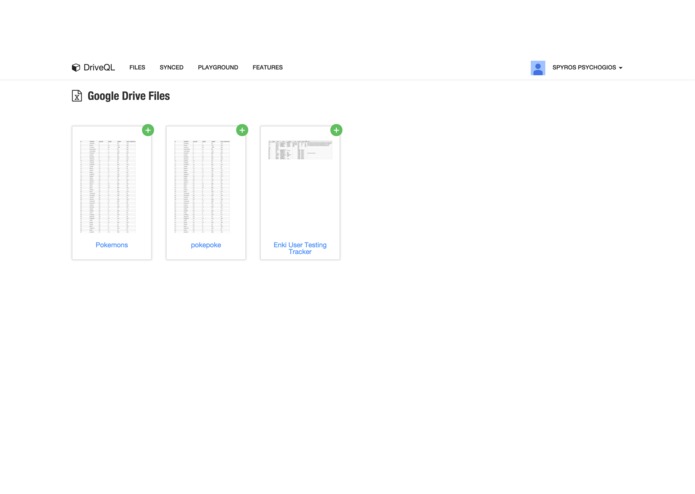Click the DriveQL brand name
The height and width of the screenshot is (494, 695).
[x=99, y=67]
